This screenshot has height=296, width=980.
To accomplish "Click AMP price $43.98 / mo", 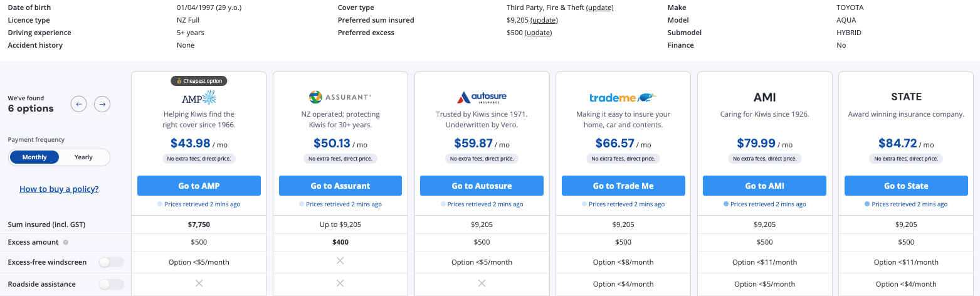I will 199,144.
